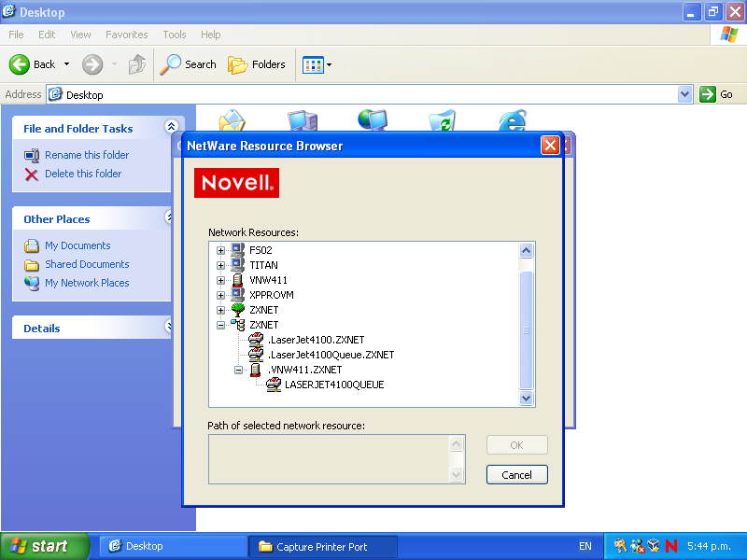The width and height of the screenshot is (747, 560).
Task: Expand the XPPROVM node
Action: coord(220,295)
